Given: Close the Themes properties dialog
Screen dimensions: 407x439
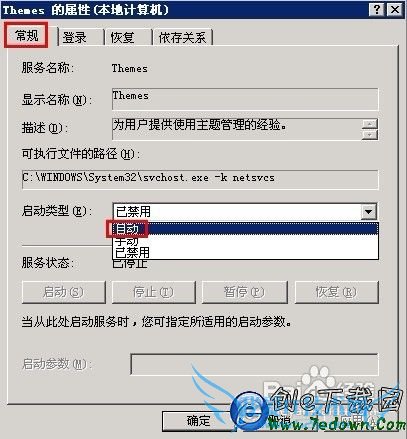Looking at the screenshot, I should point(394,9).
